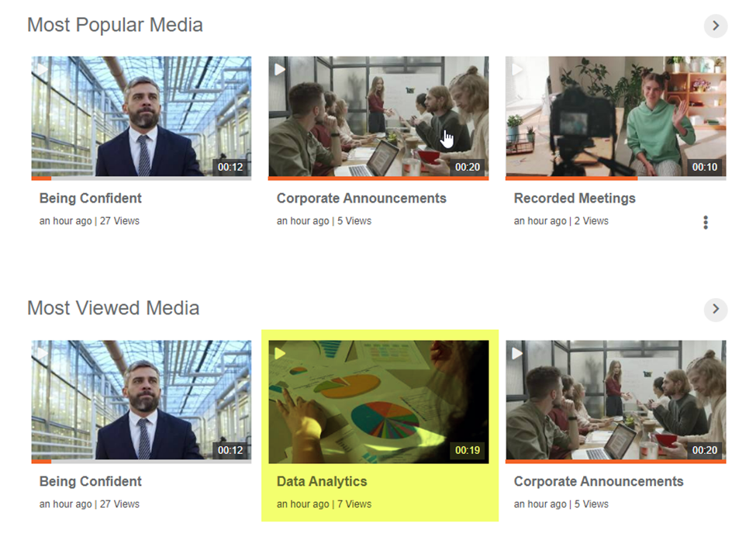Viewport: 756px width, 544px height.
Task: Open the Data Analytics title link
Action: coord(322,481)
